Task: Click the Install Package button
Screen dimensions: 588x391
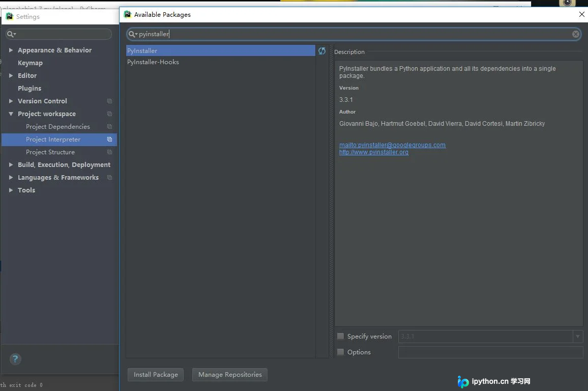Action: coord(156,375)
